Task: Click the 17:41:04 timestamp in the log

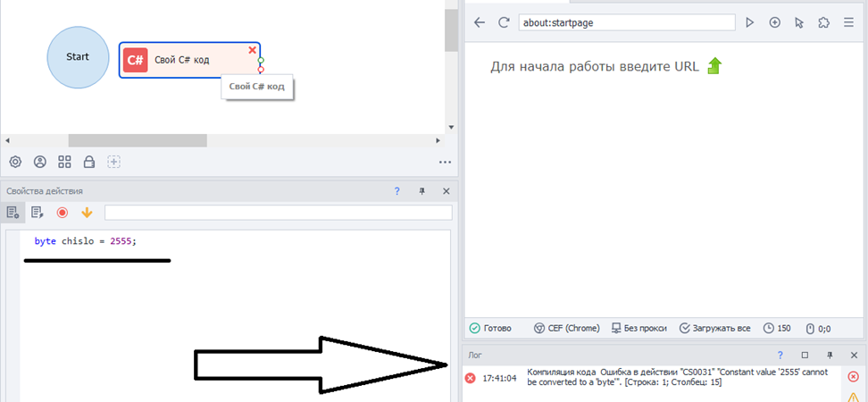Action: [499, 378]
